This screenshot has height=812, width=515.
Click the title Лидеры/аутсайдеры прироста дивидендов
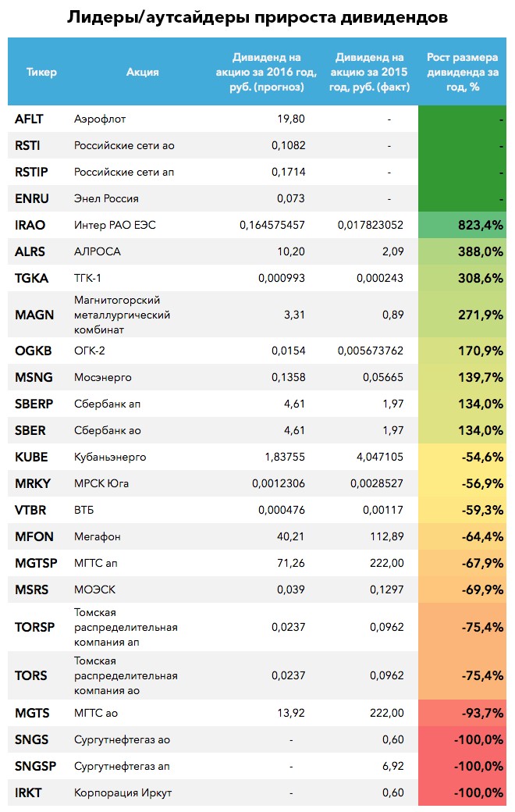tap(257, 17)
